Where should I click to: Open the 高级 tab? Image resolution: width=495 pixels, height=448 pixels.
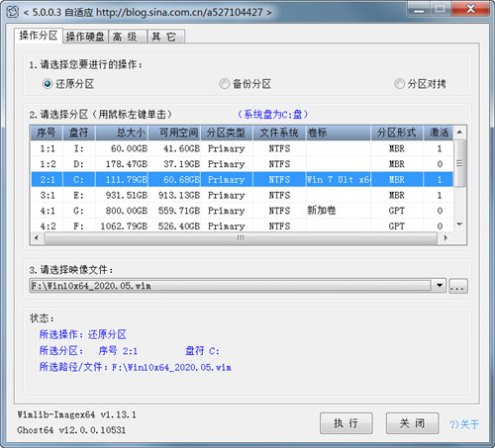[128, 37]
